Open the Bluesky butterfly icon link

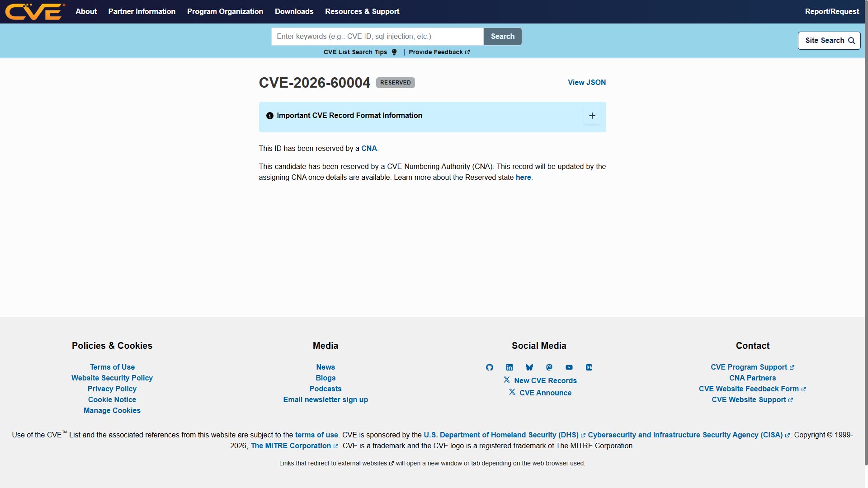tap(529, 367)
